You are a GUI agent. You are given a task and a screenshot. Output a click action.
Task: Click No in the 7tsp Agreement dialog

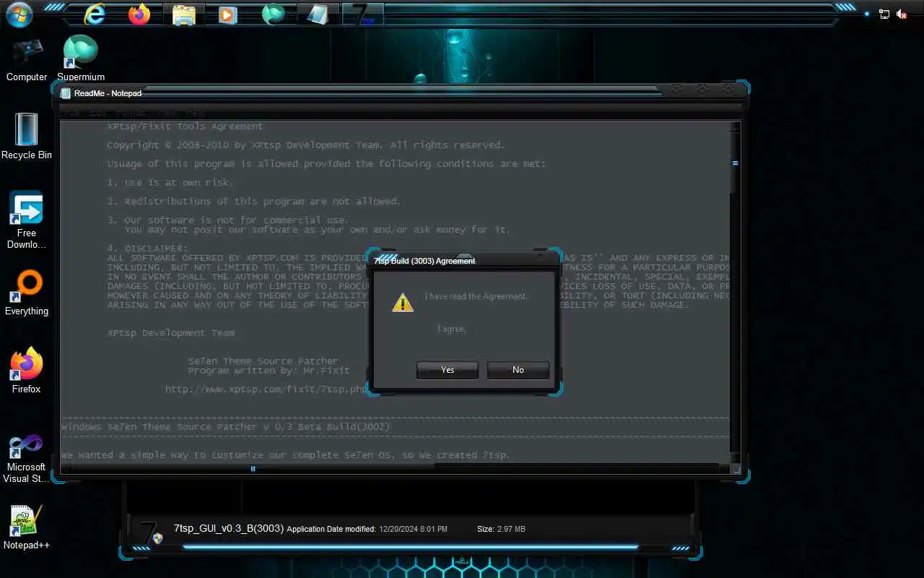click(518, 370)
